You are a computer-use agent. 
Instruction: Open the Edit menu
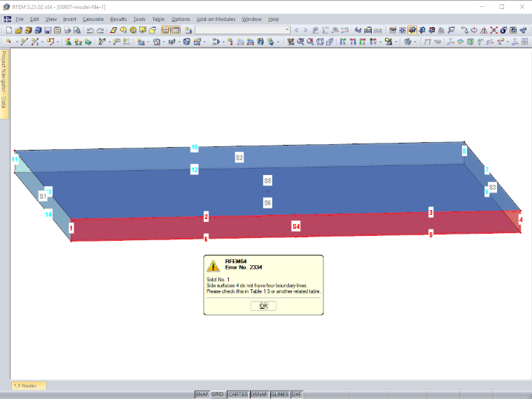[x=34, y=20]
